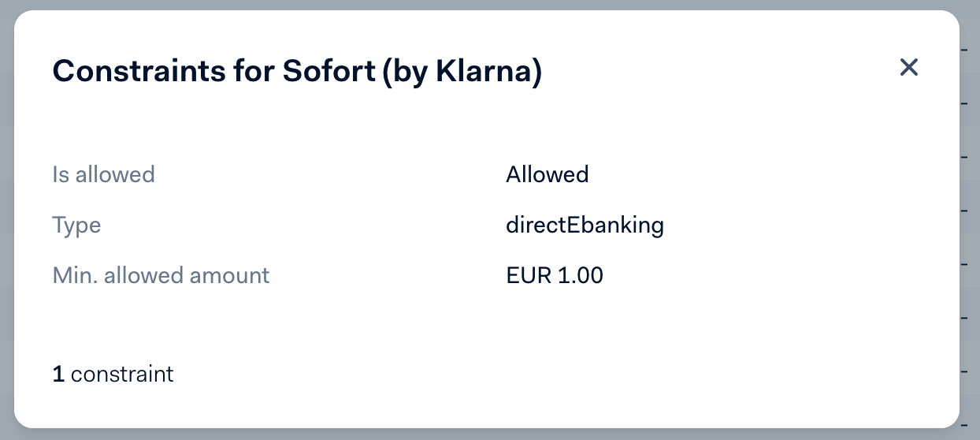This screenshot has width=980, height=440.
Task: Click the "Allowed" status value
Action: [547, 174]
